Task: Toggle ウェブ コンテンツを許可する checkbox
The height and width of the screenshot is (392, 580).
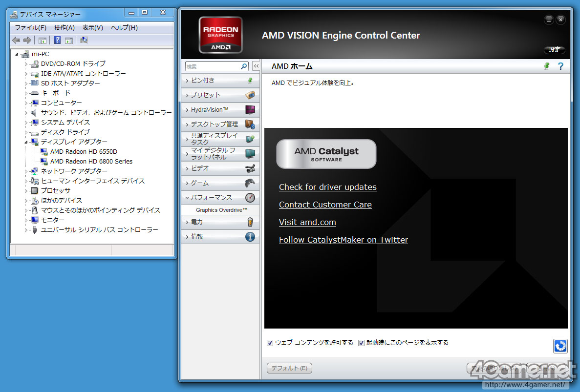Action: [270, 343]
